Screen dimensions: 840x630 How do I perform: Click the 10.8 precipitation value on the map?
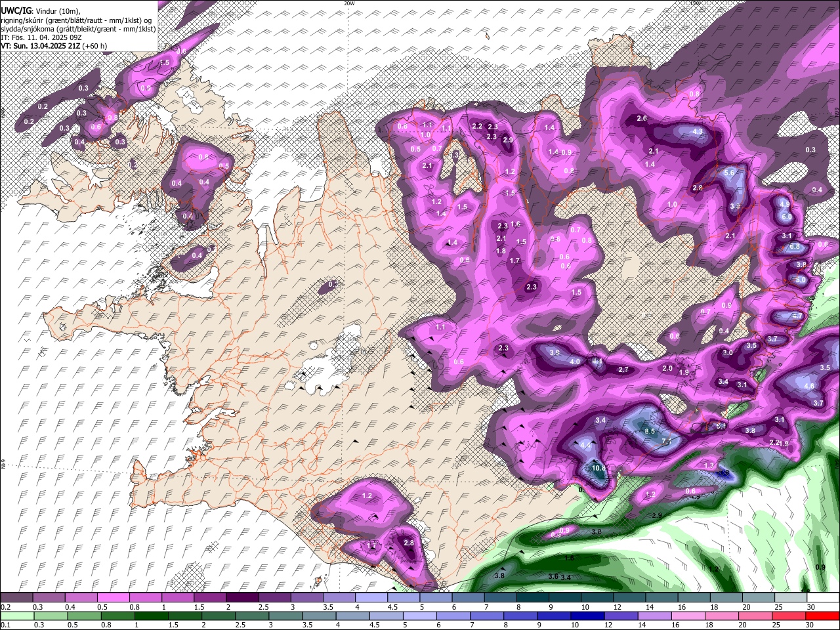[x=598, y=469]
